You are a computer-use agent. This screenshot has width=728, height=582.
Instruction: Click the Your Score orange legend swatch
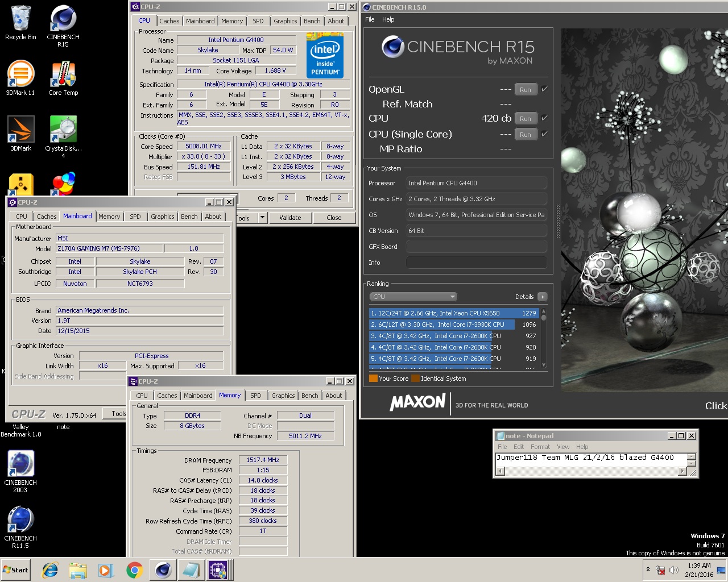coord(373,379)
